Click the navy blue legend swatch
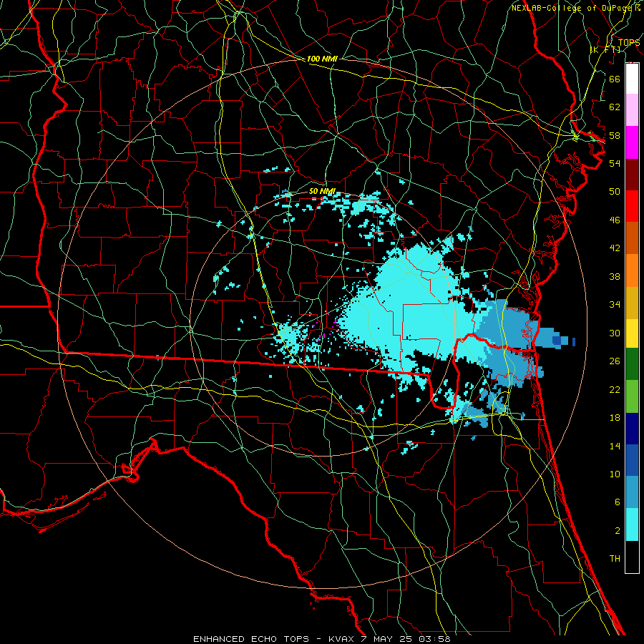Viewport: 644px width, 644px height. pos(632,429)
